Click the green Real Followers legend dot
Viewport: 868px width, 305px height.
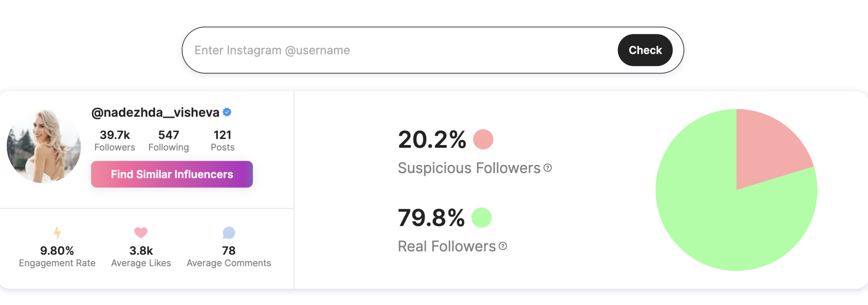pyautogui.click(x=481, y=218)
